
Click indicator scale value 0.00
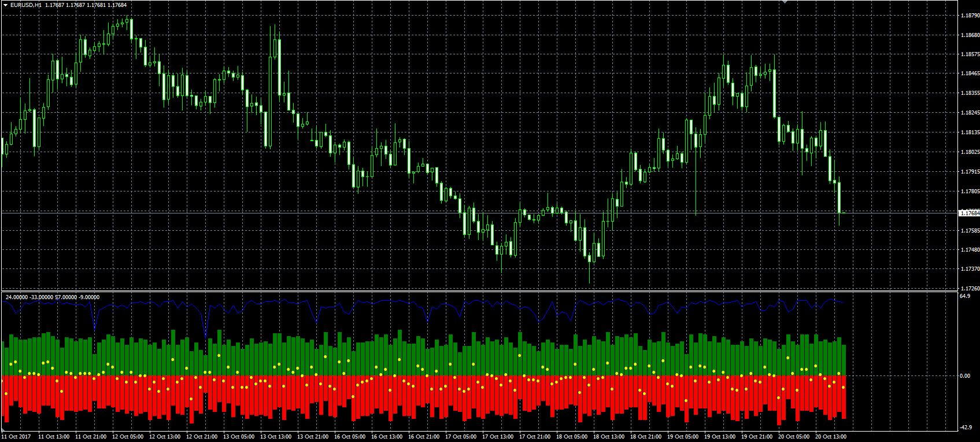point(965,376)
